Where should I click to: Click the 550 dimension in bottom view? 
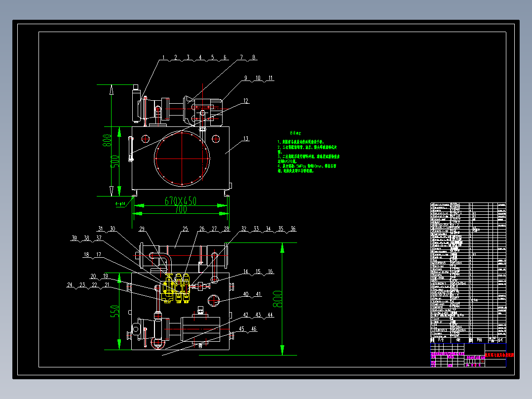pos(114,312)
